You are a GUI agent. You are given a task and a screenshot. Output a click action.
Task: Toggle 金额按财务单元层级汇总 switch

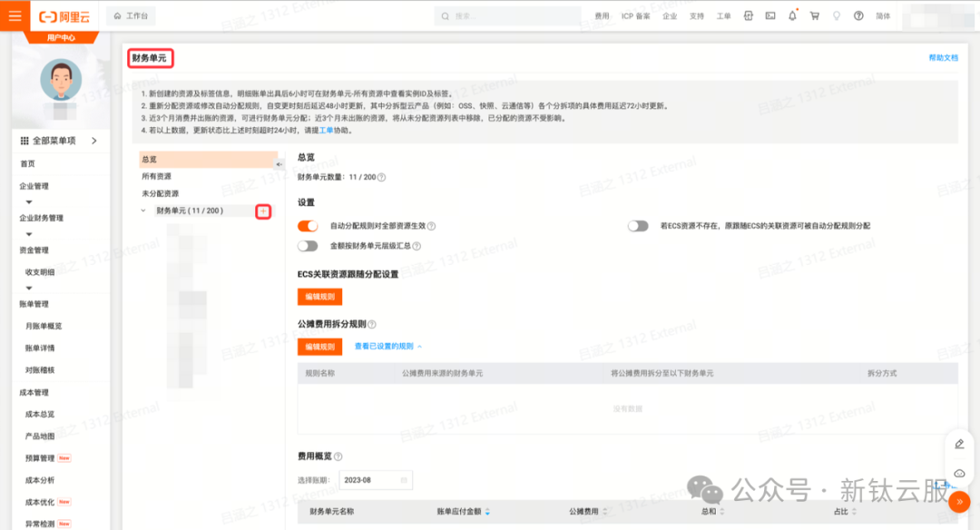point(308,246)
